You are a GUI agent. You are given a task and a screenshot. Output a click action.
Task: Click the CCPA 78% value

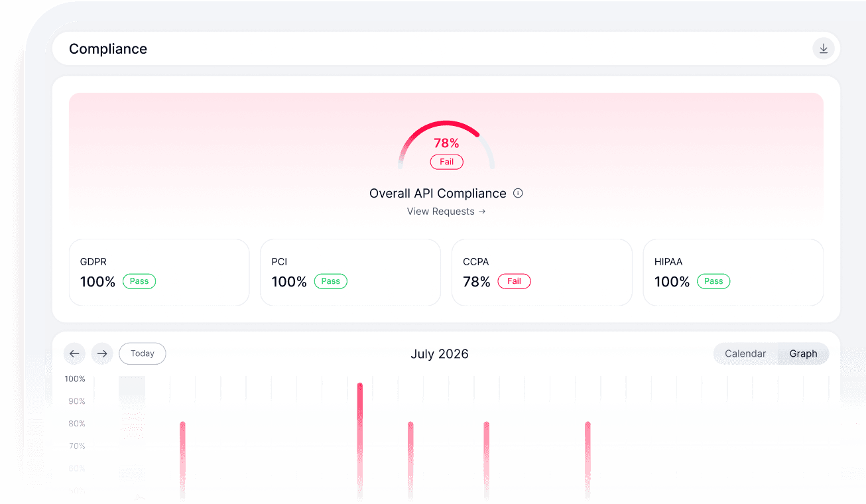coord(477,282)
